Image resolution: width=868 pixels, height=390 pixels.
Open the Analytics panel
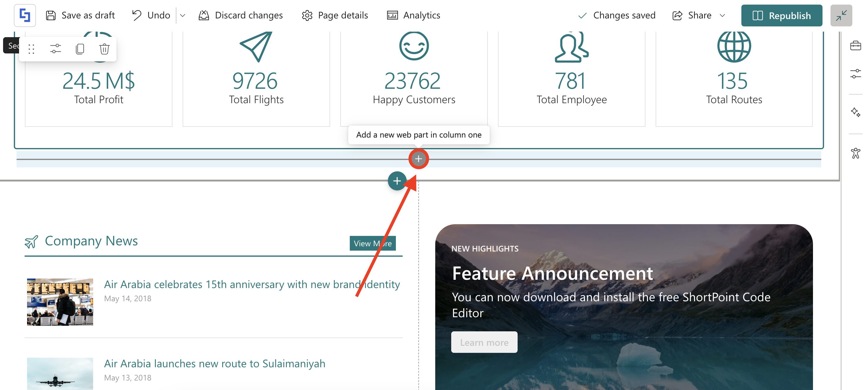[413, 15]
